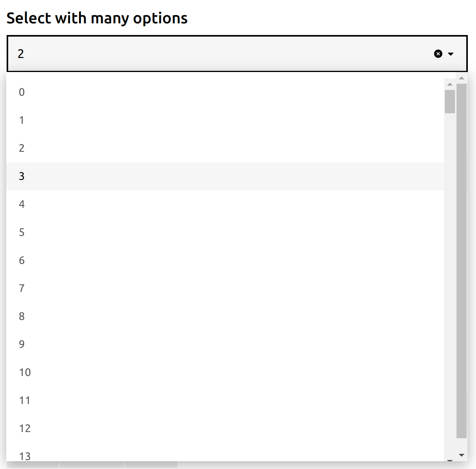Pick option 7 in the dropdown
This screenshot has height=469, width=476.
(156, 288)
